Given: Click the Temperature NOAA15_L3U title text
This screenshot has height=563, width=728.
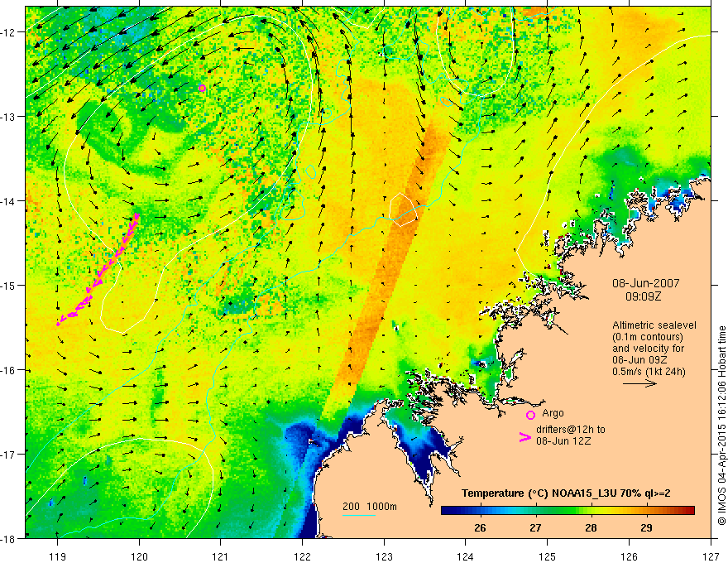Looking at the screenshot, I should 566,493.
